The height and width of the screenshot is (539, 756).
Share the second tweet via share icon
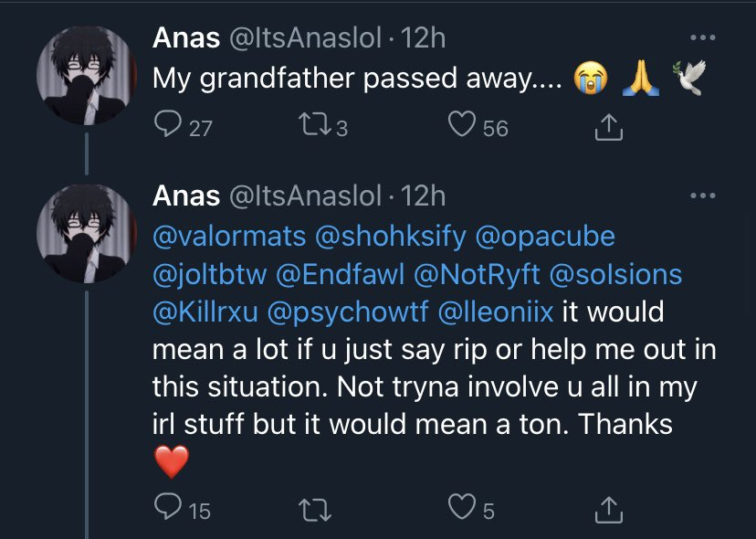coord(607,510)
